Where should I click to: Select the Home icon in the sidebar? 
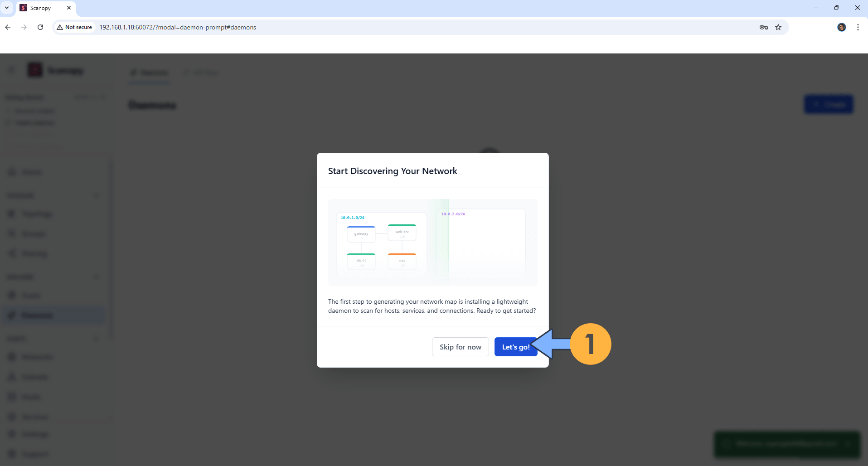[x=29, y=172]
